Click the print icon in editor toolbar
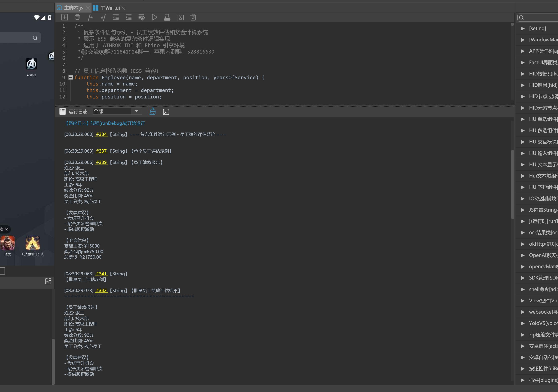Viewport: 558px width, 392px height. [x=77, y=17]
